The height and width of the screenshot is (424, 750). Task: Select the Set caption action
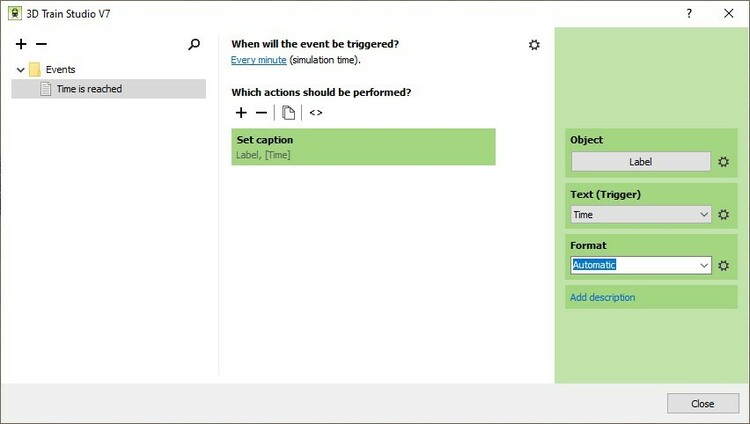363,146
